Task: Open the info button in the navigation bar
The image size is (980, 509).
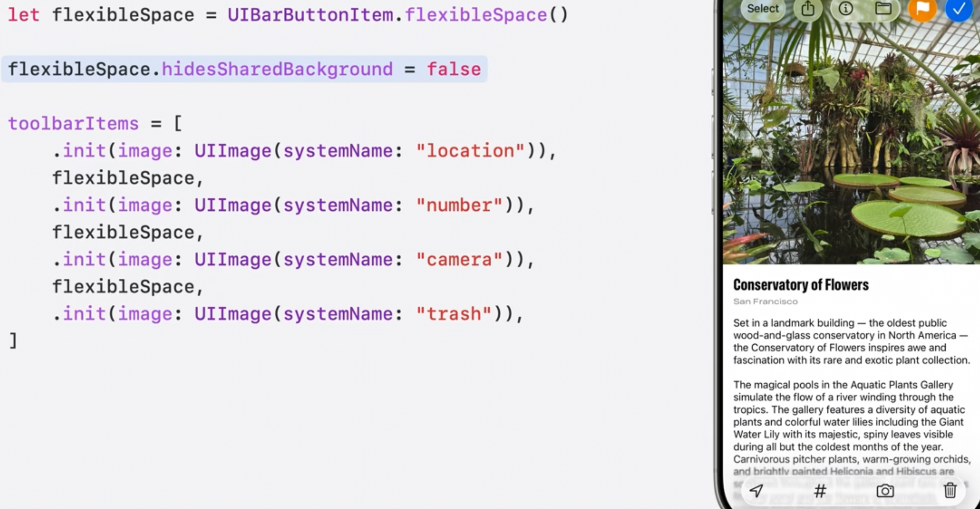Action: [x=845, y=8]
